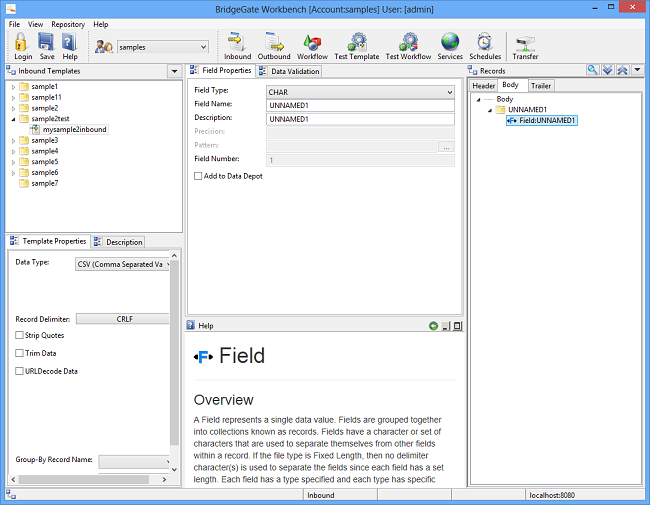The image size is (650, 505).
Task: Open the Inbound templates toolbar icon
Action: pos(237,42)
